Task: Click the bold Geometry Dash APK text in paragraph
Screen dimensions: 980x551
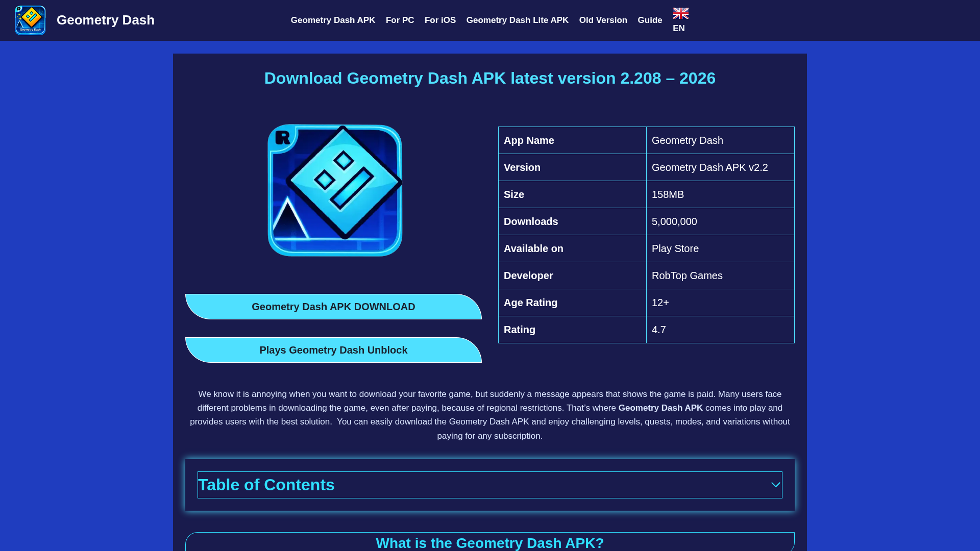Action: [x=660, y=408]
